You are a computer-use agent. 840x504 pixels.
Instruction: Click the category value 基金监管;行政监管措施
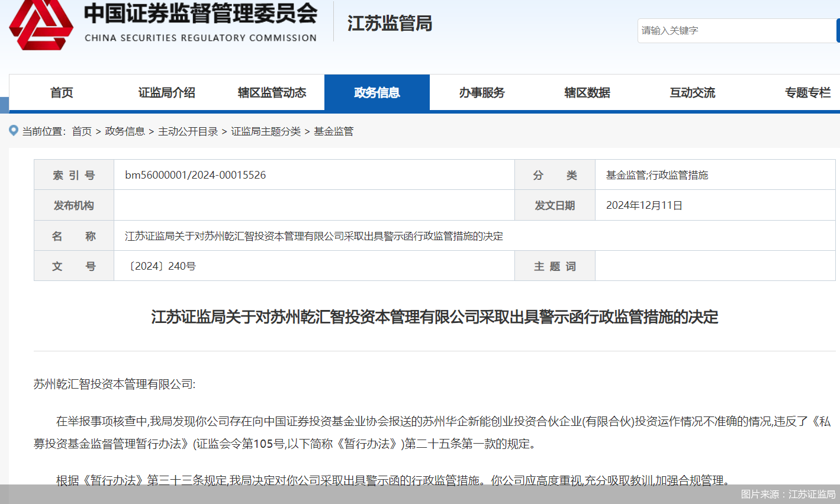pos(657,175)
